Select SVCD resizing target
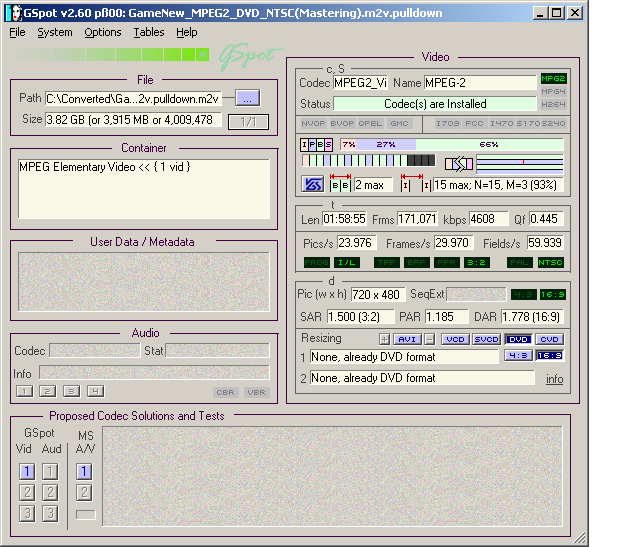Screen dimensions: 640x547 tap(486, 339)
